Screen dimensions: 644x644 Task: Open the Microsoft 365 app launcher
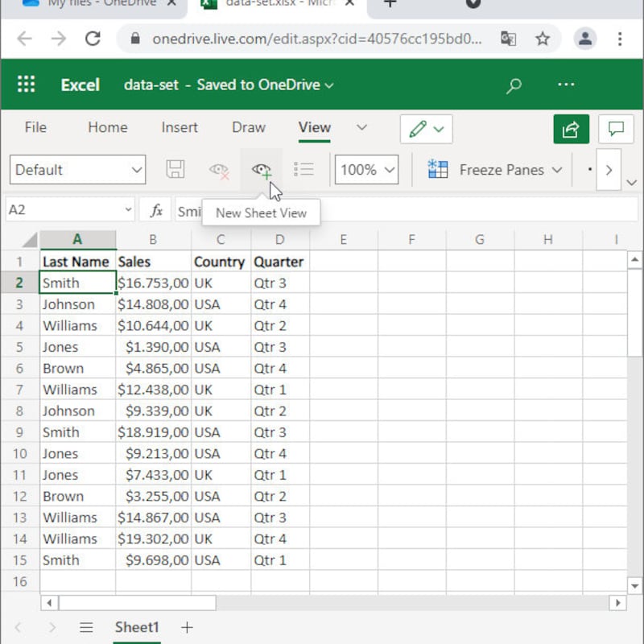26,84
